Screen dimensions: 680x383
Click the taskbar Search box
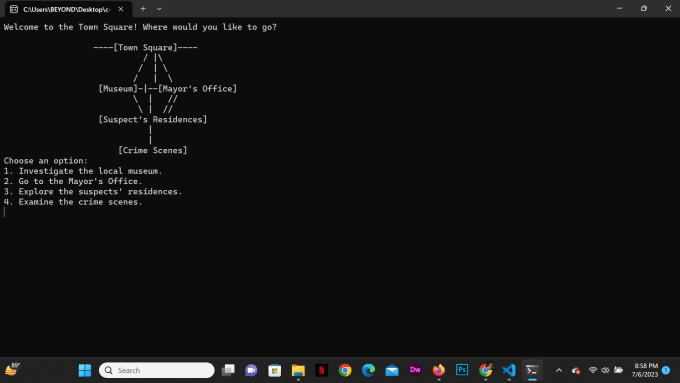coord(157,370)
